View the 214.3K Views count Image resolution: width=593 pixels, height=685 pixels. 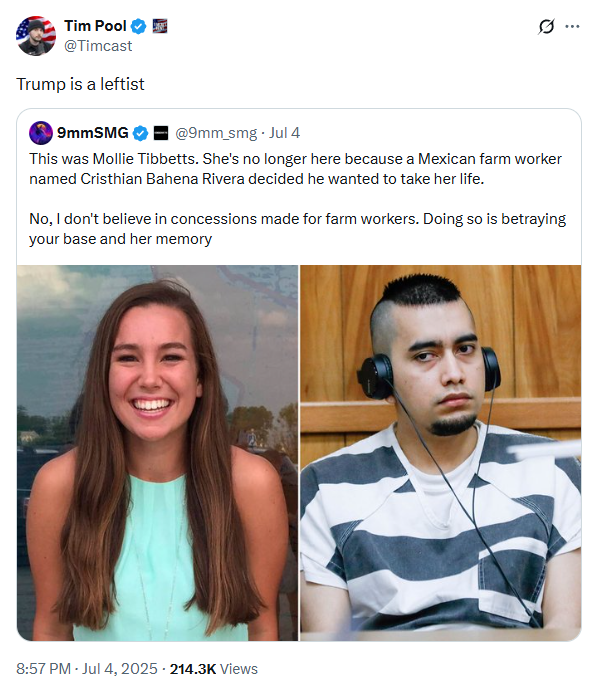pyautogui.click(x=214, y=669)
